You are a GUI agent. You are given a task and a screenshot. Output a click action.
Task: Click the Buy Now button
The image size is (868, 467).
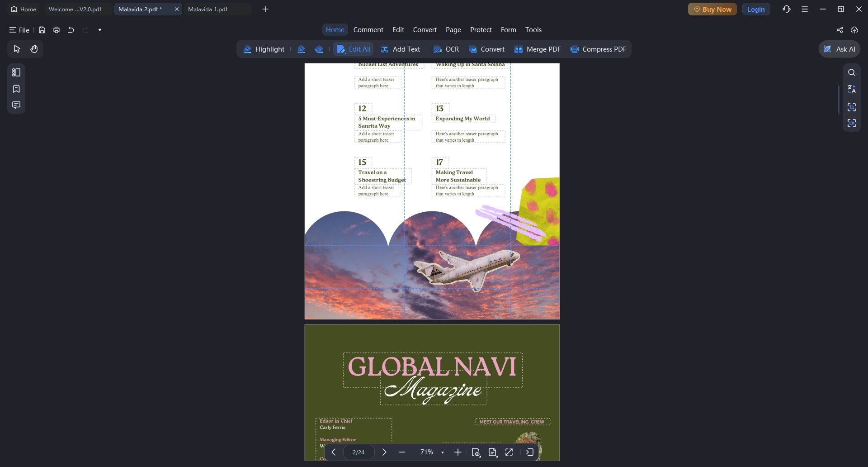712,9
